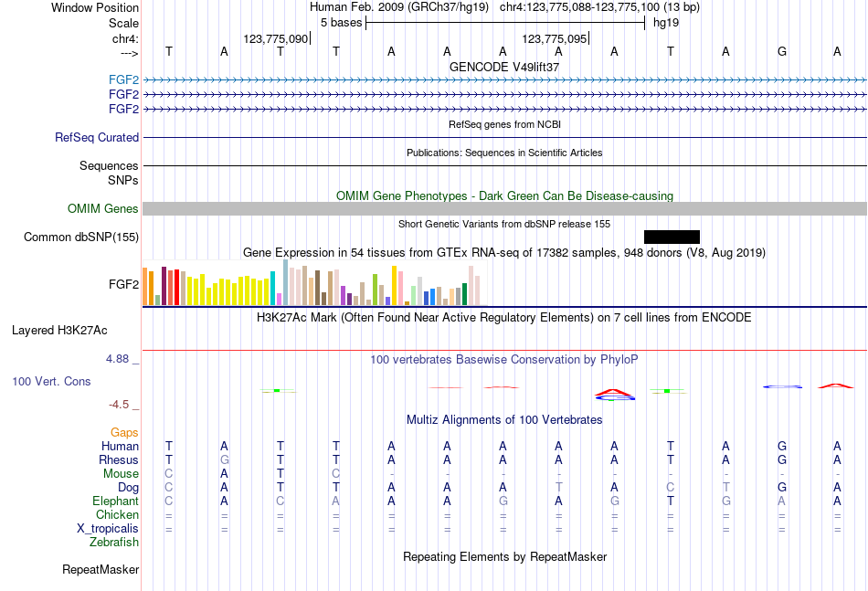This screenshot has width=868, height=591.
Task: Click the H3K27Ac Mark ENCODE track title
Action: [504, 318]
